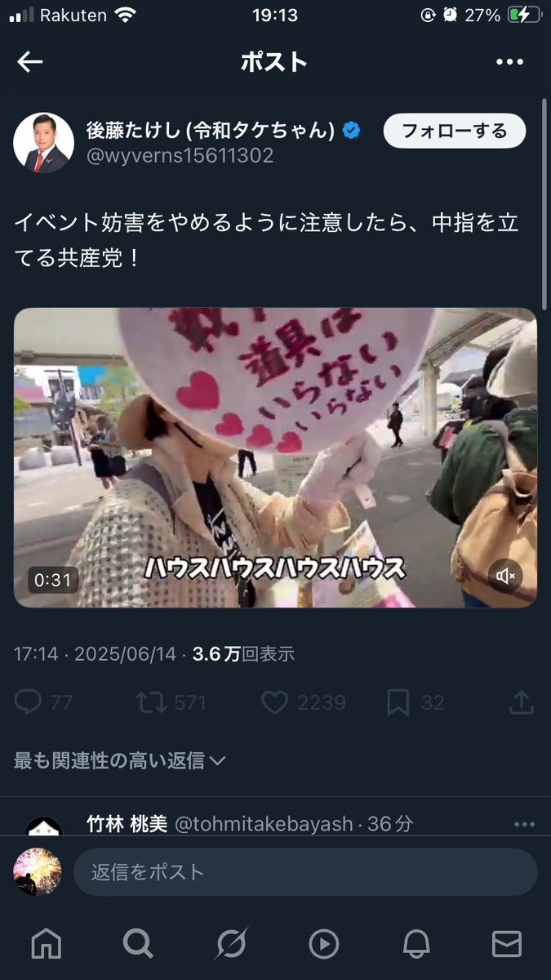Play the embedded video thumbnail
This screenshot has width=551, height=980.
coord(275,457)
